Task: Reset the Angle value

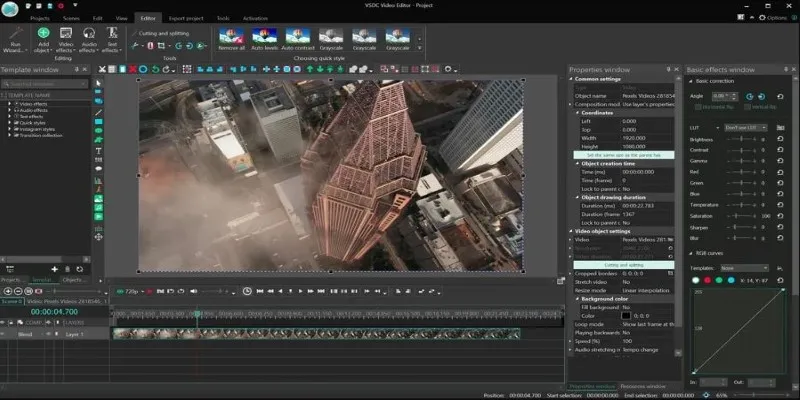Action: (780, 96)
